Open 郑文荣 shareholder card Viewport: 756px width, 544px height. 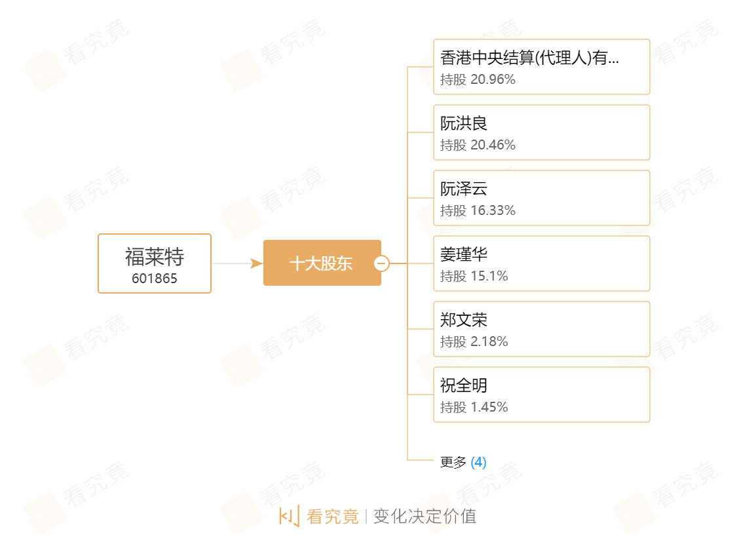point(541,330)
